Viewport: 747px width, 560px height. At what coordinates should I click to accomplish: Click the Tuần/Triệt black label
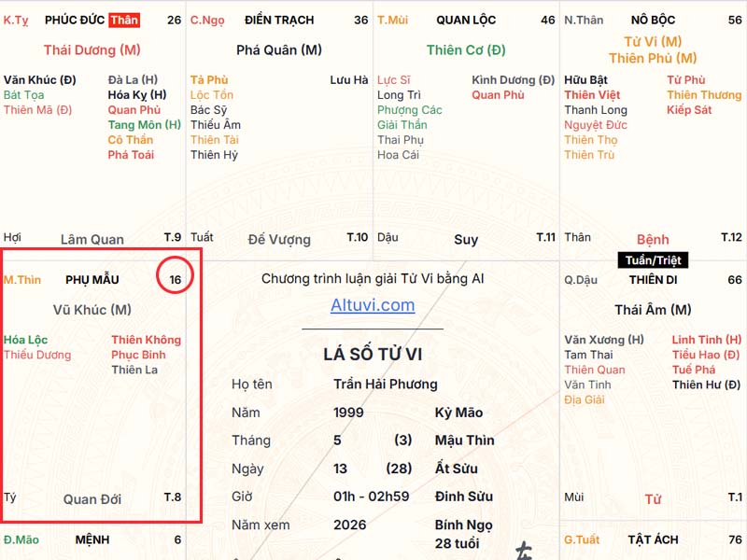[653, 260]
